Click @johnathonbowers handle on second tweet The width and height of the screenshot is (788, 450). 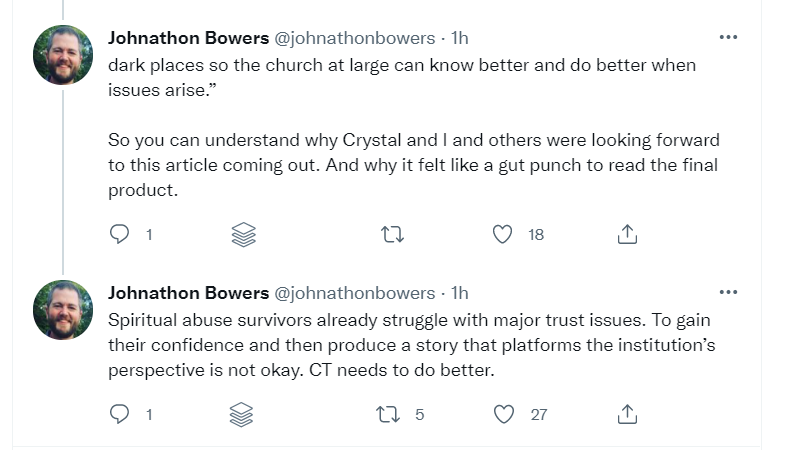(x=354, y=294)
